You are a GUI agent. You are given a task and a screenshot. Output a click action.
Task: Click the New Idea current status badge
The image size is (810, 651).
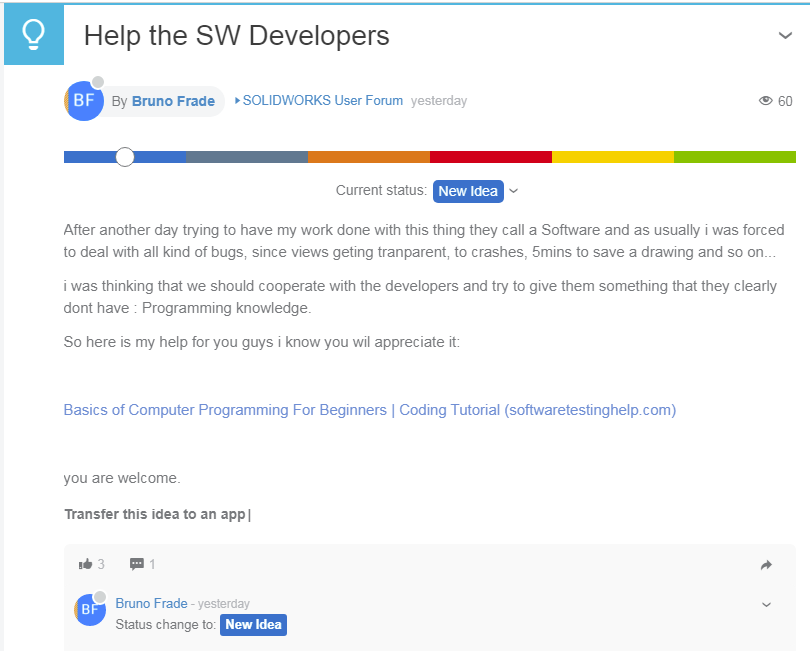(468, 191)
